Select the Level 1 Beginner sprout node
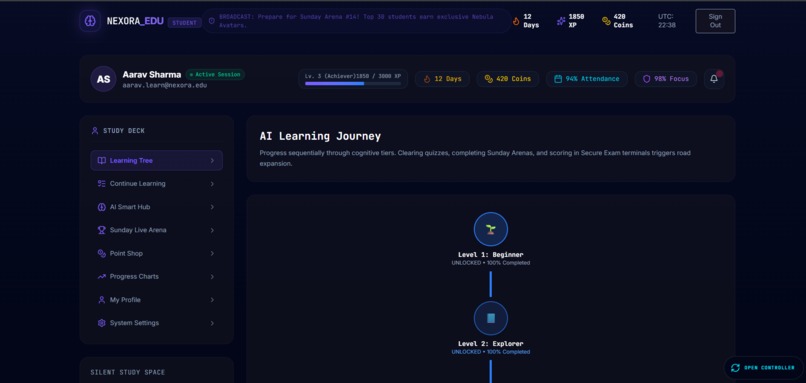The height and width of the screenshot is (383, 806). point(490,229)
